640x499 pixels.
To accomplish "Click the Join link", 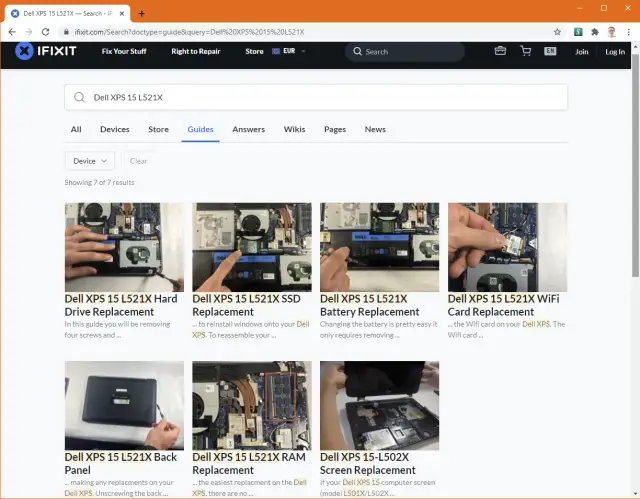I will pos(582,51).
